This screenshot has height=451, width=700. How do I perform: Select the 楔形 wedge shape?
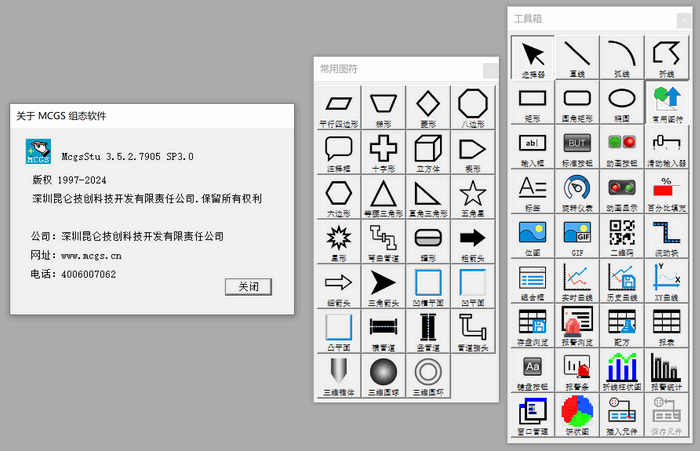point(473,153)
